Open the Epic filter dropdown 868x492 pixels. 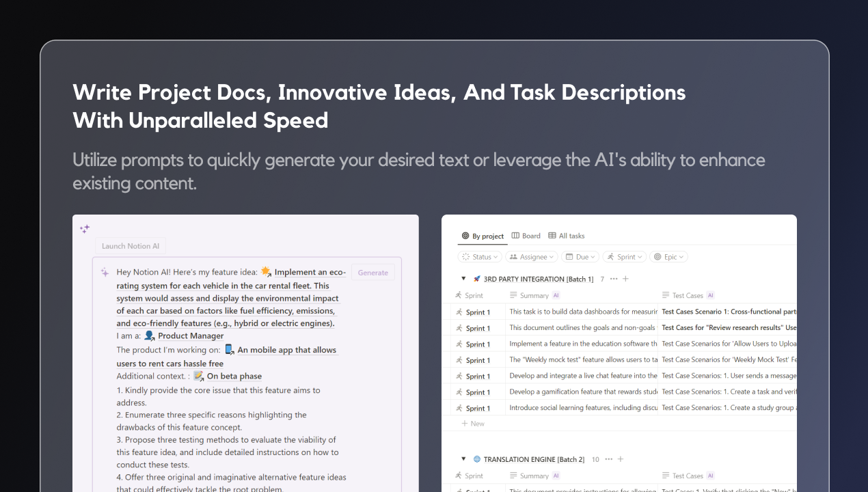[x=668, y=257]
